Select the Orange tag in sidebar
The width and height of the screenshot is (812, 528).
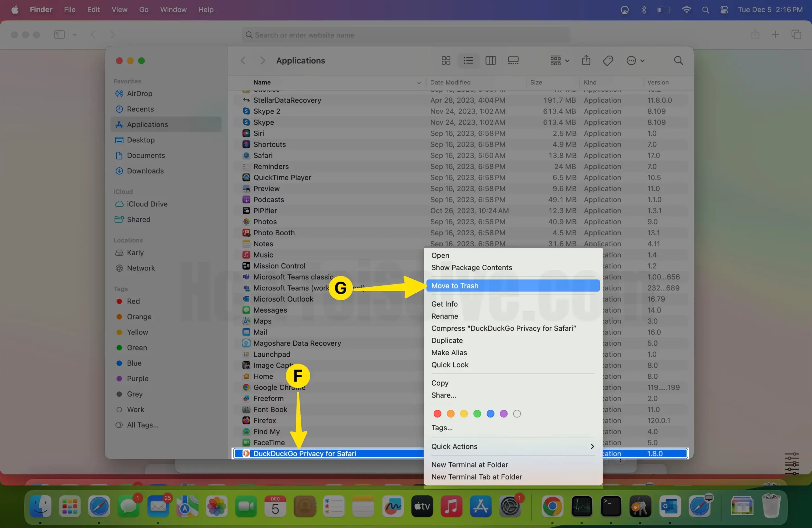click(166, 317)
